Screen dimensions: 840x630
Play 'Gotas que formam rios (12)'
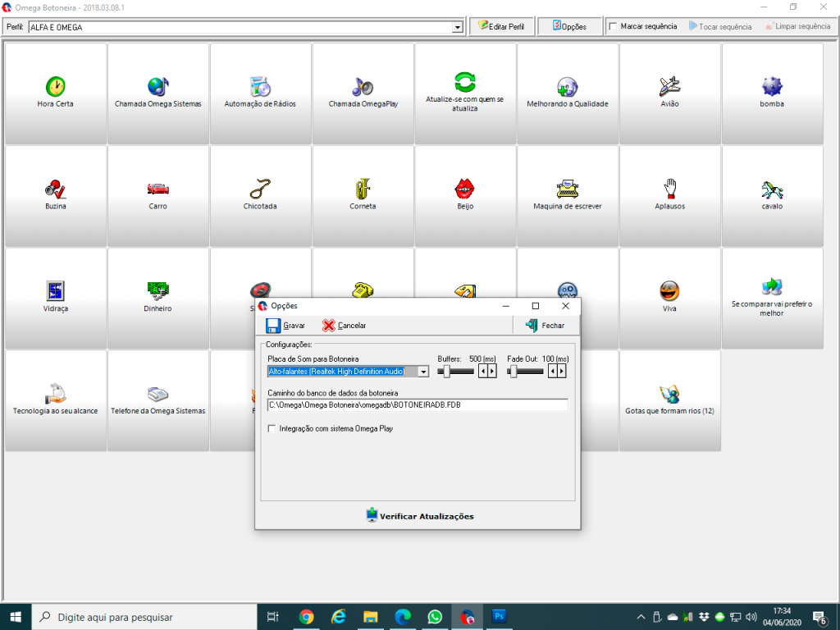click(669, 400)
